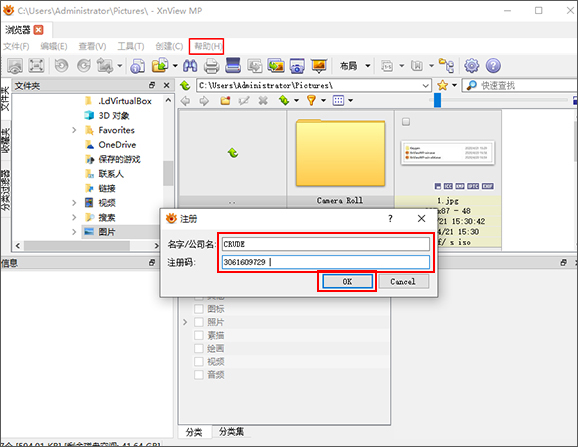
Task: Click the printer icon
Action: [x=212, y=66]
